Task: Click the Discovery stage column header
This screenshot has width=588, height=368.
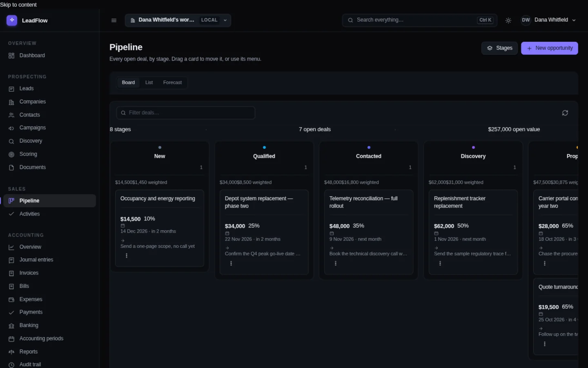Action: 473,157
